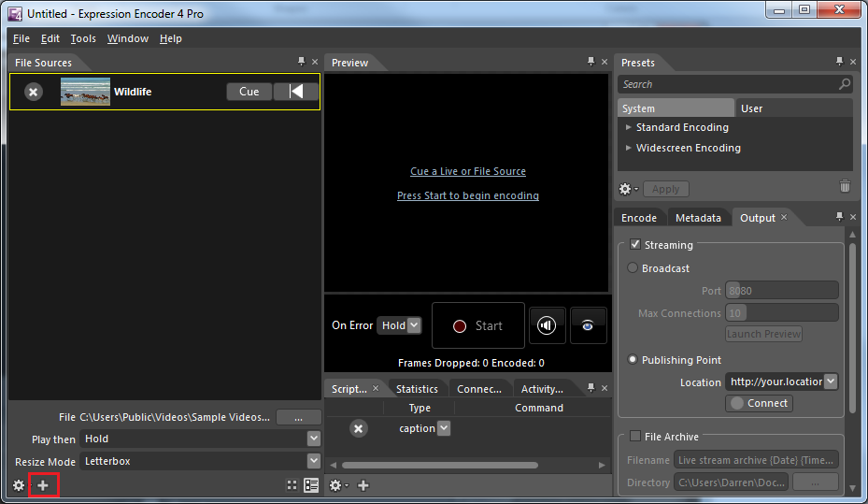This screenshot has width=868, height=504.
Task: Add a new script command
Action: (x=363, y=485)
